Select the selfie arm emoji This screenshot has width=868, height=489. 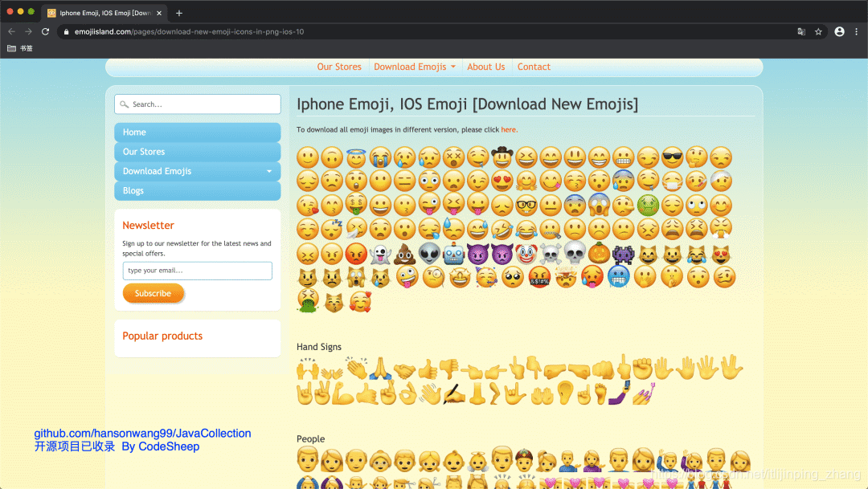[x=620, y=393]
